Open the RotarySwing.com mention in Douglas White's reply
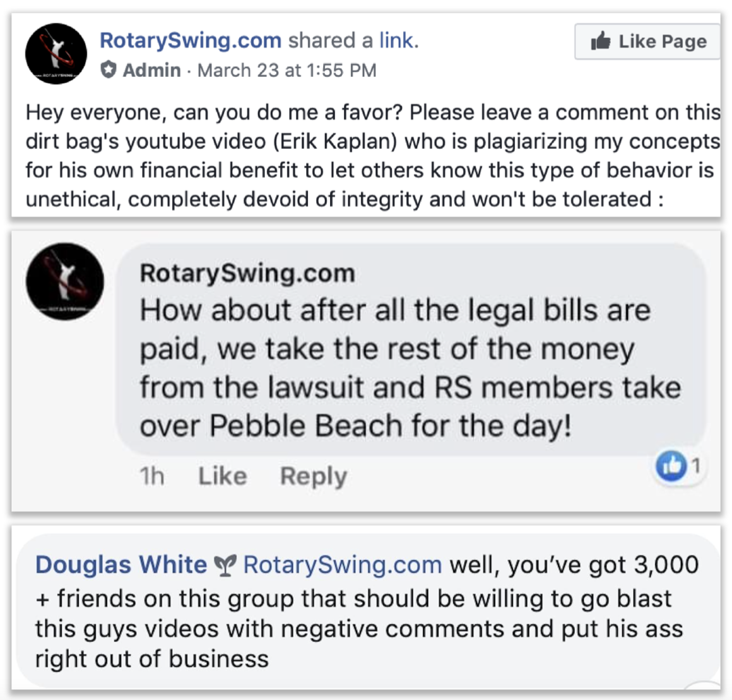This screenshot has height=700, width=732. tap(343, 564)
